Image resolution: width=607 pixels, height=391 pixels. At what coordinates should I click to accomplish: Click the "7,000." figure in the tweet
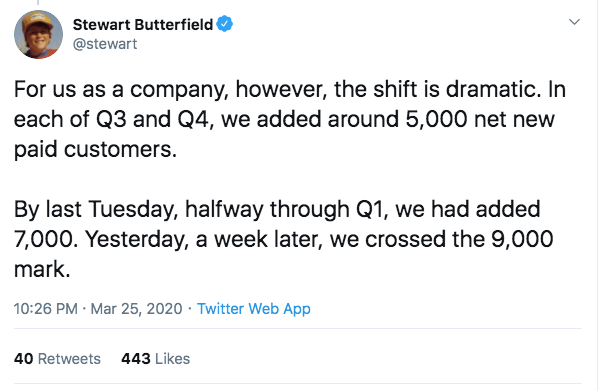point(44,239)
